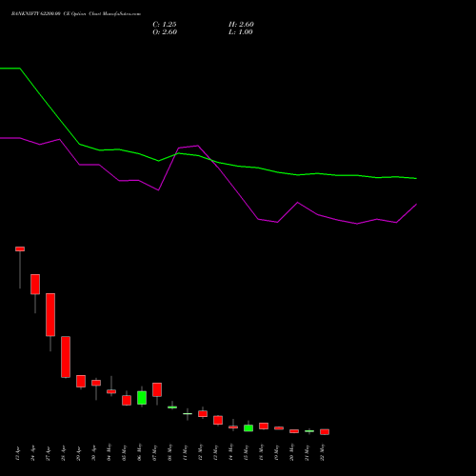Click the 08 May date label
Viewport: 476px width, 476px height.
[170, 452]
